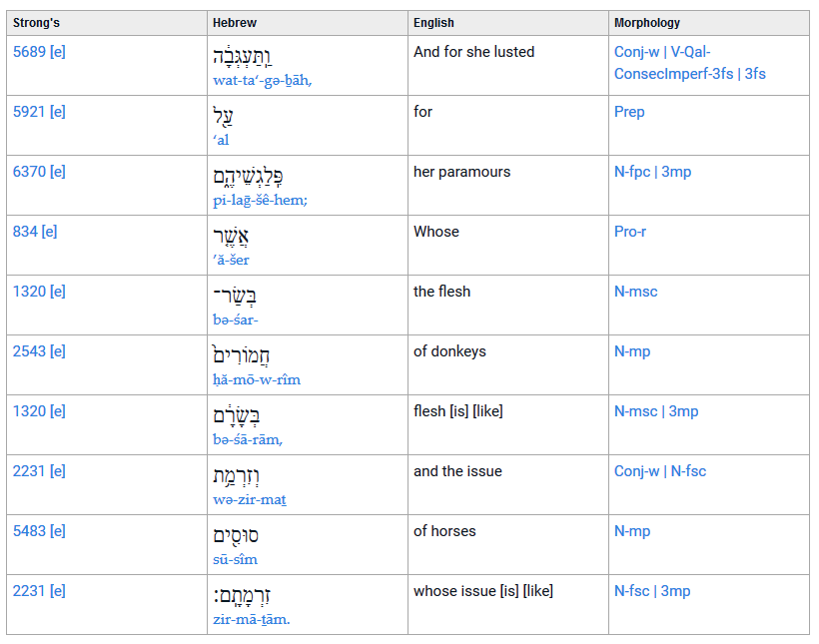819x644 pixels.
Task: Click the transliteration wə-zir-maṯ
Action: tap(249, 500)
